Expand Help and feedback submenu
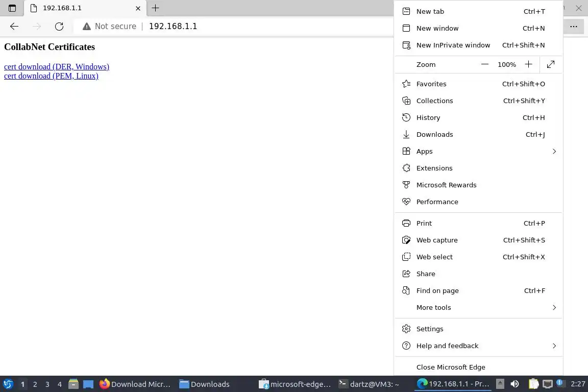Viewport: 588px width, 392px height. (478, 346)
